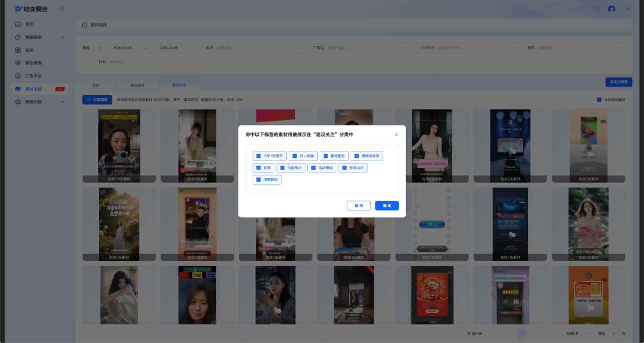The width and height of the screenshot is (644, 343).
Task: Uncheck the P2P/信用贷 tag checkbox
Action: point(258,156)
